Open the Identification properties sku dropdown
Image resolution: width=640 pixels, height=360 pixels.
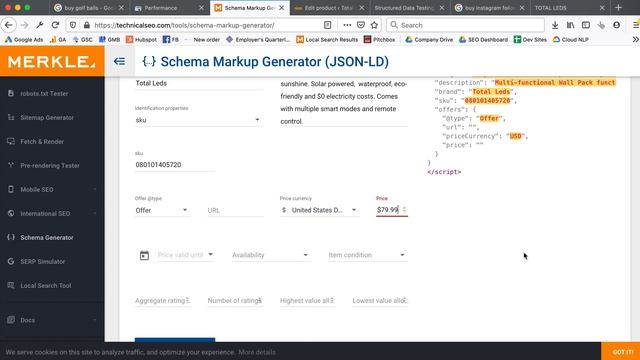pos(198,120)
